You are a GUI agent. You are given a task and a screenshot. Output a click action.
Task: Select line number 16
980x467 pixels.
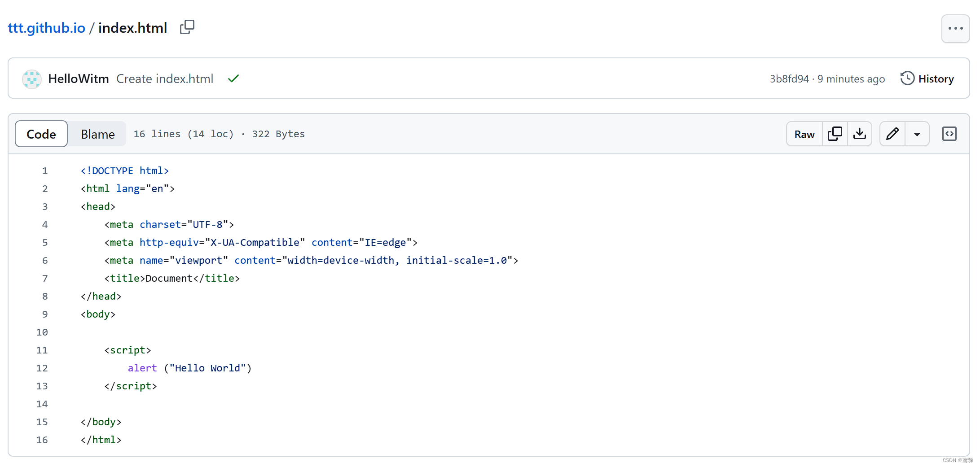click(42, 440)
